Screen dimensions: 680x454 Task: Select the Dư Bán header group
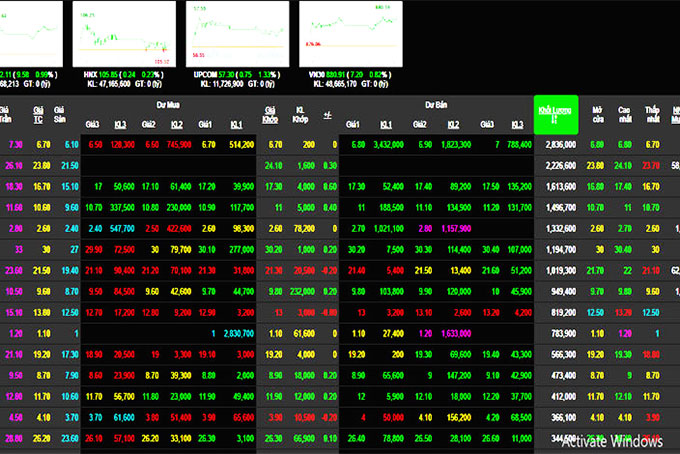(x=436, y=103)
